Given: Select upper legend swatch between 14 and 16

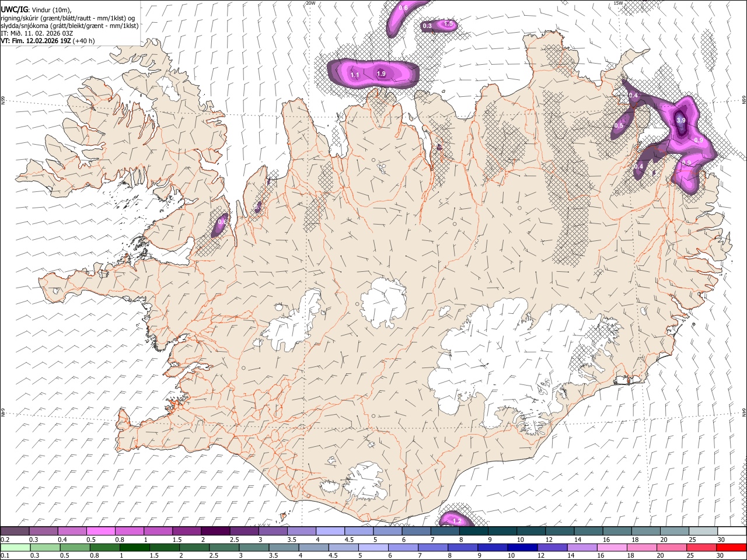Looking at the screenshot, I should click(x=588, y=531).
